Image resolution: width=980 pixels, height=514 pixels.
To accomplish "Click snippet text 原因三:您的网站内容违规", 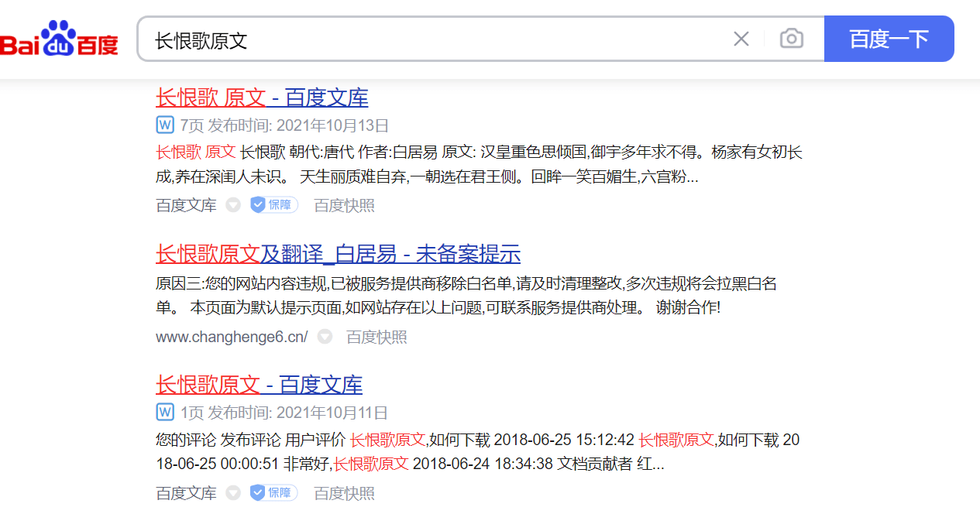I will click(x=466, y=296).
